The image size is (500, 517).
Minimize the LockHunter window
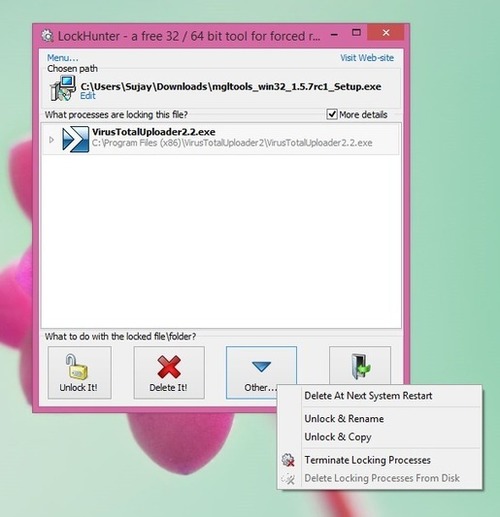coord(335,34)
